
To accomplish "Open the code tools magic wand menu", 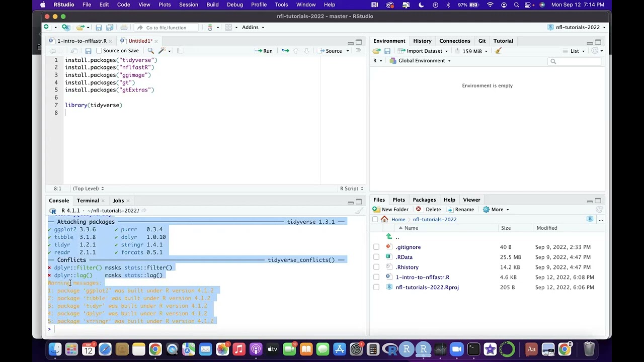I will (164, 51).
